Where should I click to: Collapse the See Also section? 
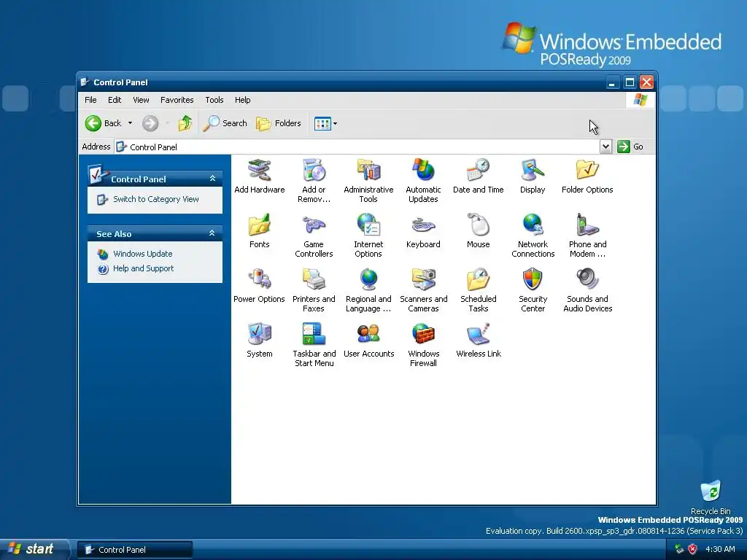(212, 233)
